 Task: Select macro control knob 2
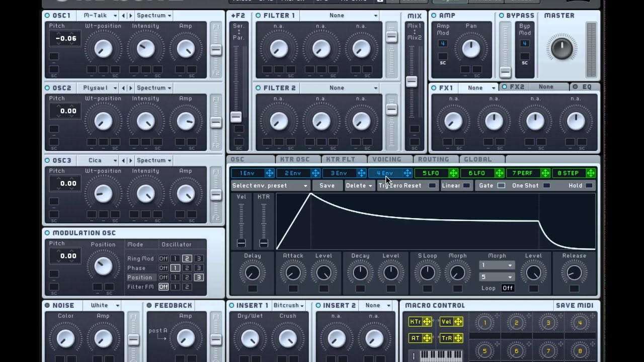(517, 323)
